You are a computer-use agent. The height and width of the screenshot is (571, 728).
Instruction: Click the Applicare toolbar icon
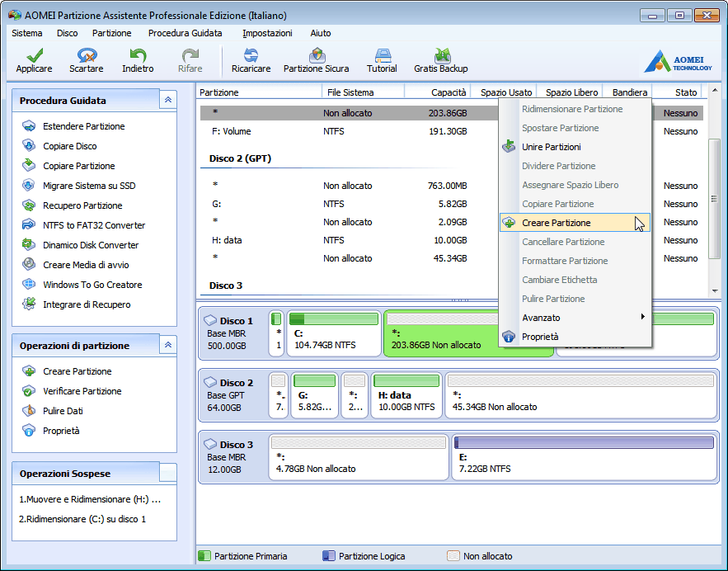pos(34,60)
